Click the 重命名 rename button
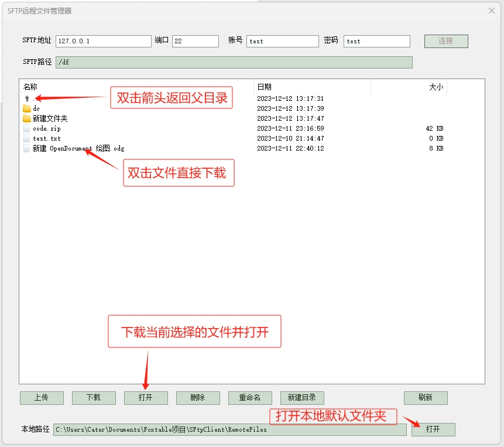This screenshot has height=447, width=504. tap(250, 398)
